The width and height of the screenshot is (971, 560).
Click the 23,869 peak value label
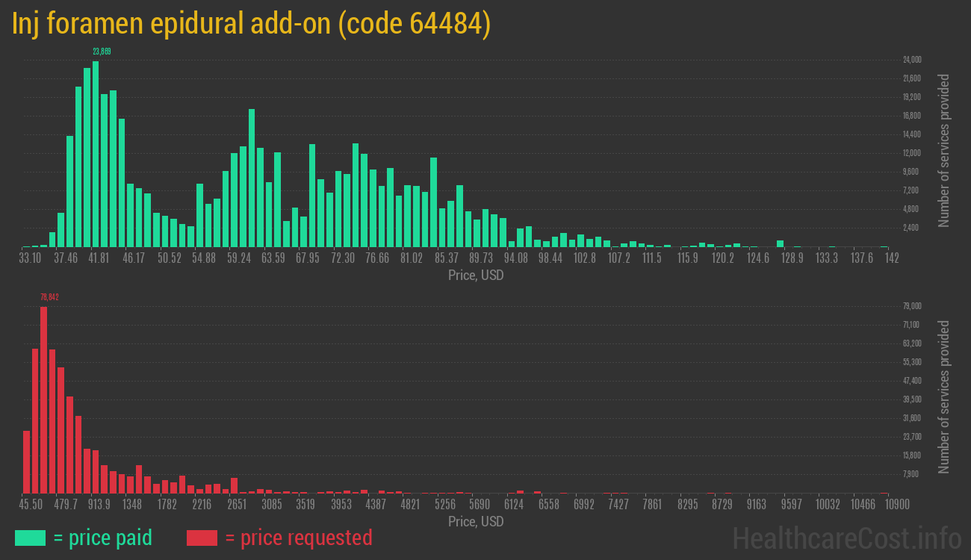(102, 52)
